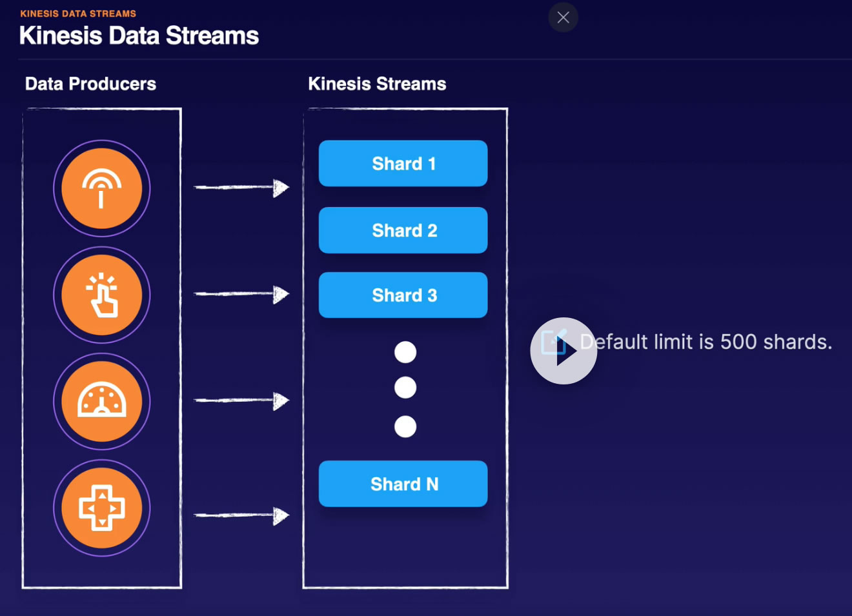Click the Shard 1 block

tap(403, 163)
